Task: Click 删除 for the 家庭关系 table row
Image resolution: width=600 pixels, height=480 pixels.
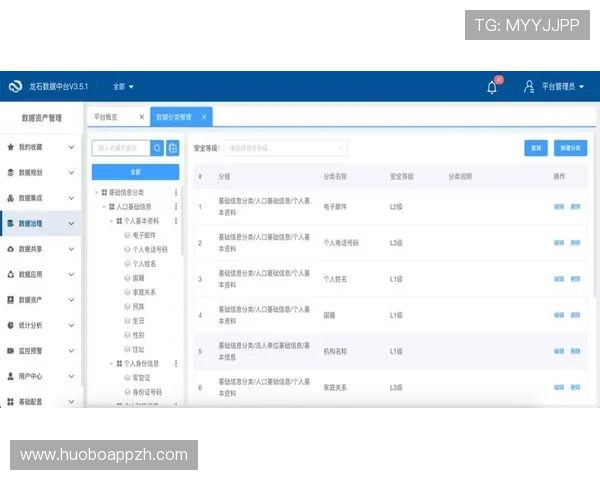Action: click(576, 387)
